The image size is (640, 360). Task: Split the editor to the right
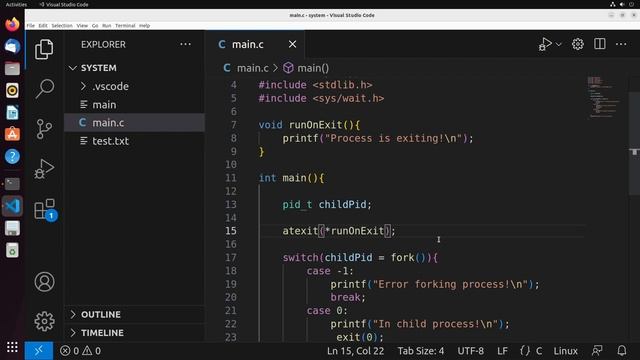600,44
